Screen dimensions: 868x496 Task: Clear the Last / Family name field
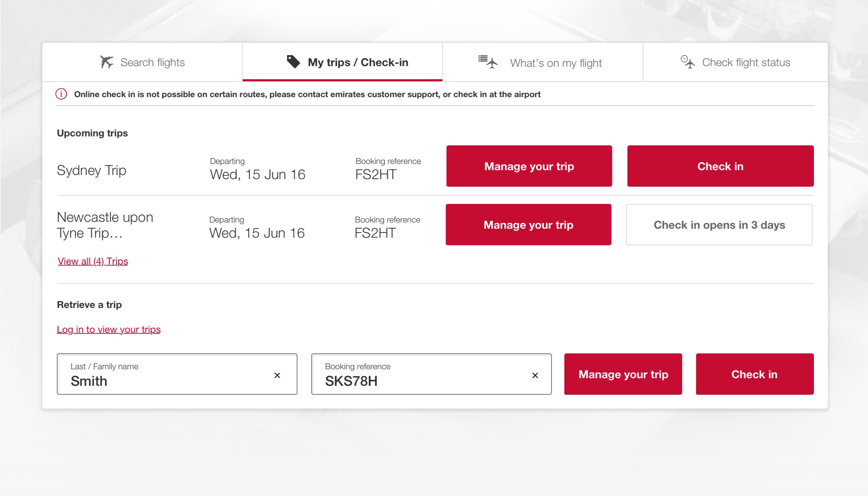pos(277,375)
